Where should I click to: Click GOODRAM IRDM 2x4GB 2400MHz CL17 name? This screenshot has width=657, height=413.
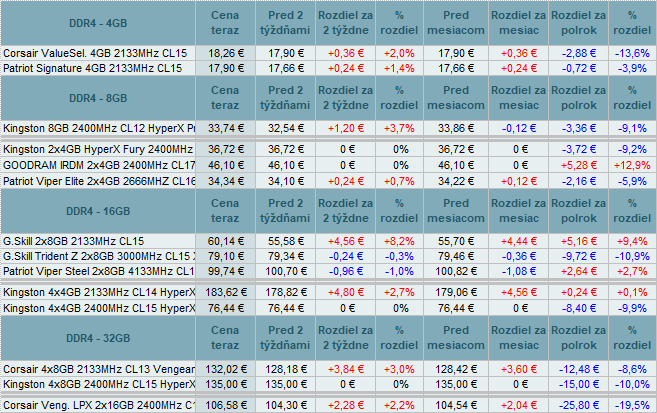tap(99, 165)
